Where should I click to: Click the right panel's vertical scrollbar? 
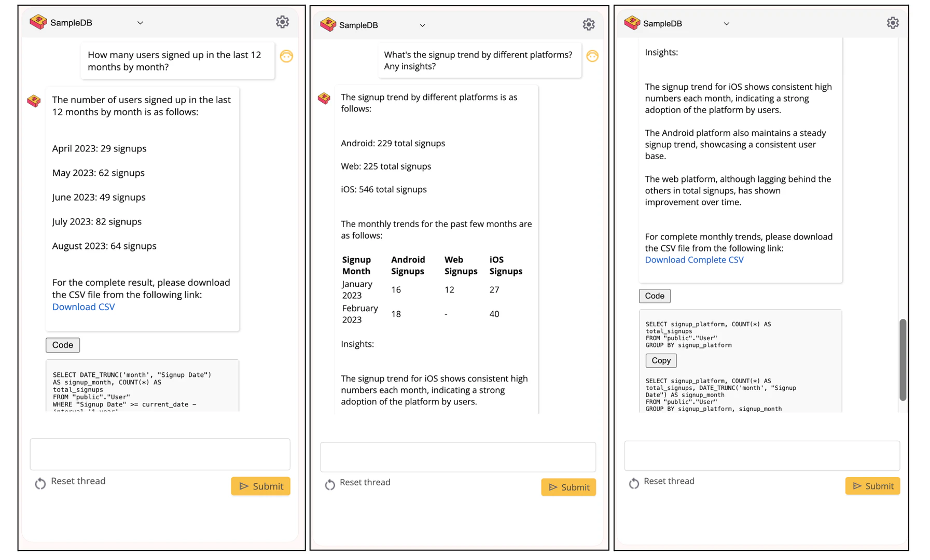pyautogui.click(x=903, y=359)
